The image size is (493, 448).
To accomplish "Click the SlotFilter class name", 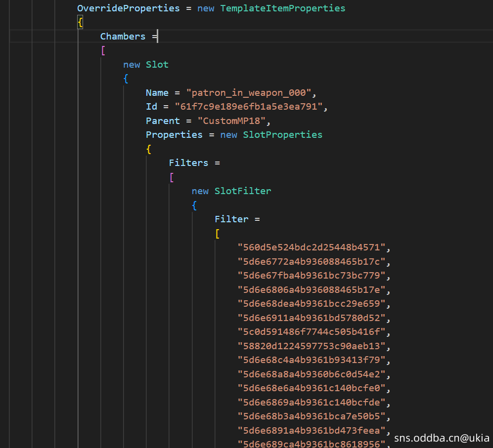I will point(242,191).
